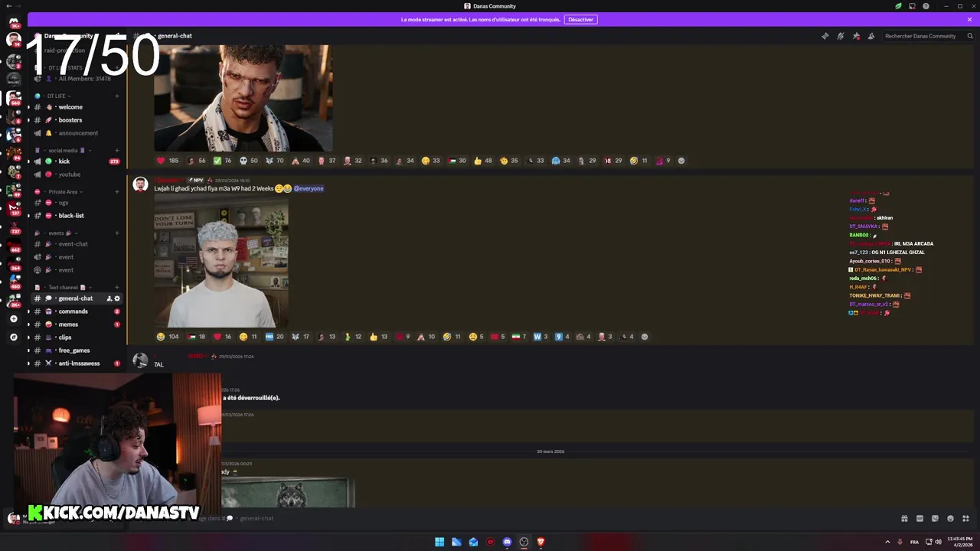Show the member list icon
This screenshot has width=980, height=551.
click(871, 36)
